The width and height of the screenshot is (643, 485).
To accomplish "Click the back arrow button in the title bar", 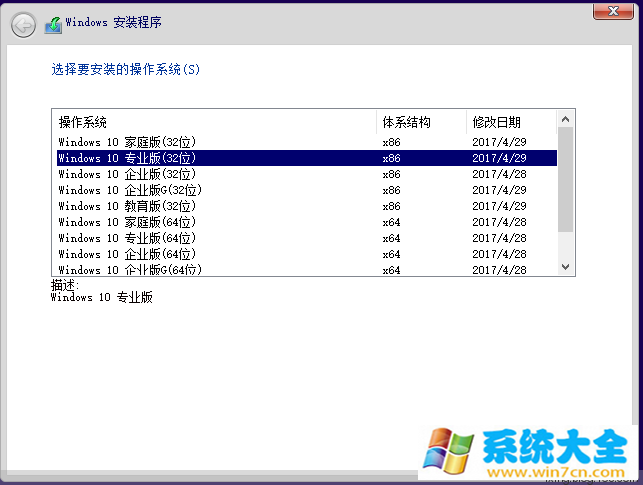I will 23,25.
